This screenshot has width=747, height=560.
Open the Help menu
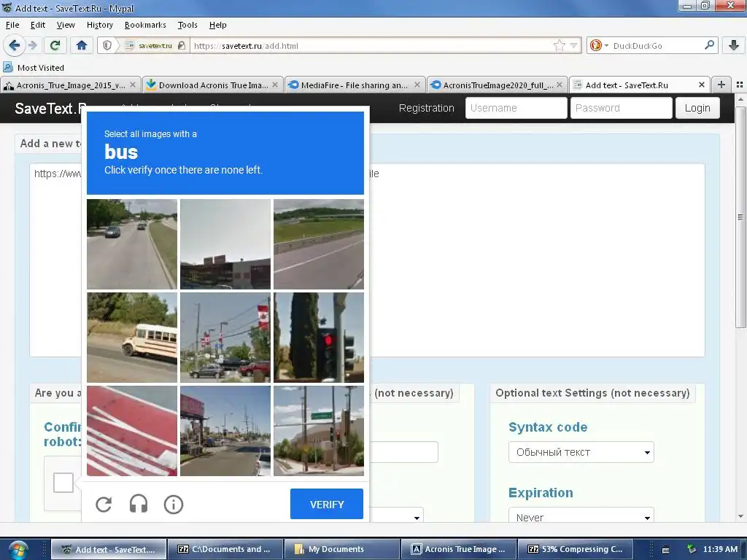coord(217,25)
